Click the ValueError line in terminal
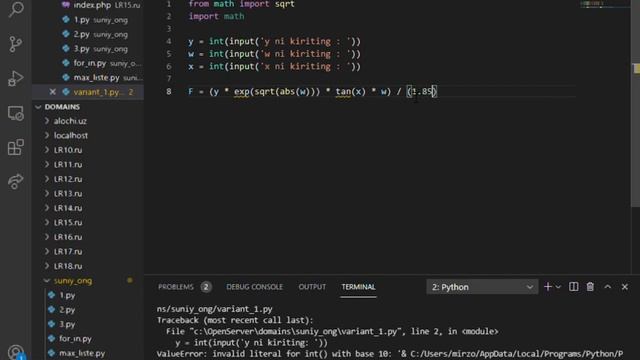 click(x=390, y=354)
